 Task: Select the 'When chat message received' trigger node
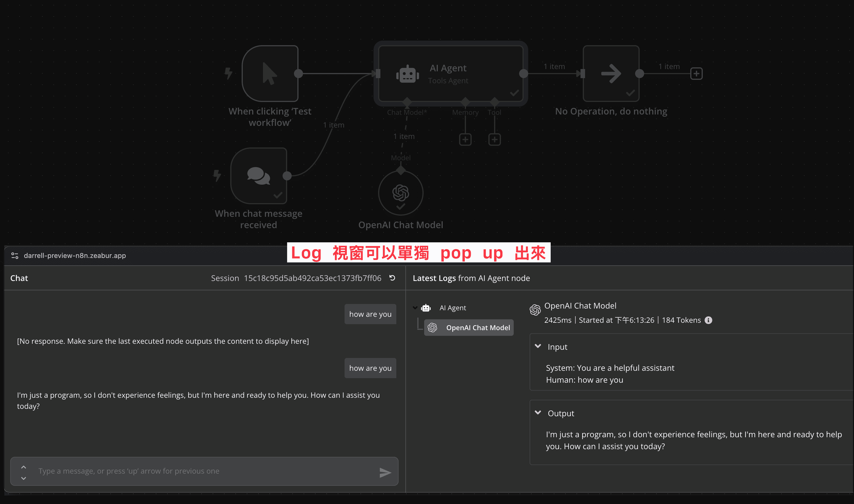coord(259,176)
